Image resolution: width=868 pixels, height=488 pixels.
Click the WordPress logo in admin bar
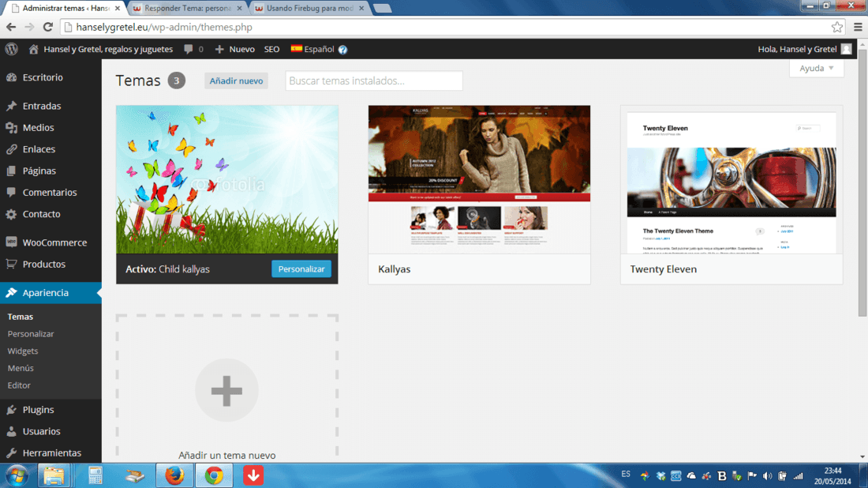coord(12,49)
